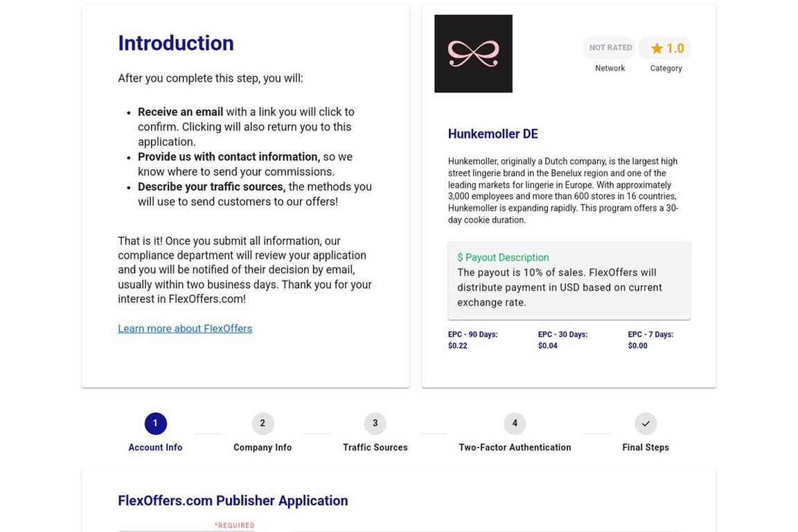Select step 2 circle above Company Info
This screenshot has height=532, width=798.
click(x=263, y=423)
